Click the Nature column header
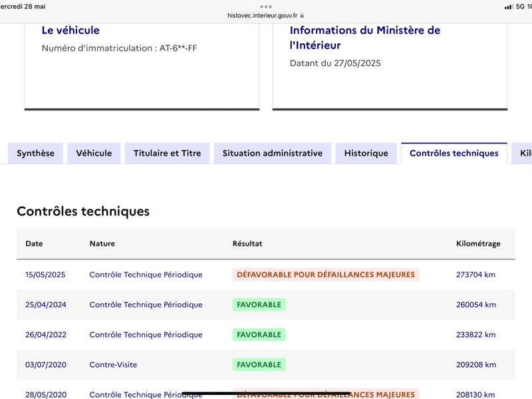Screen dimensions: 532x399 tap(102, 243)
